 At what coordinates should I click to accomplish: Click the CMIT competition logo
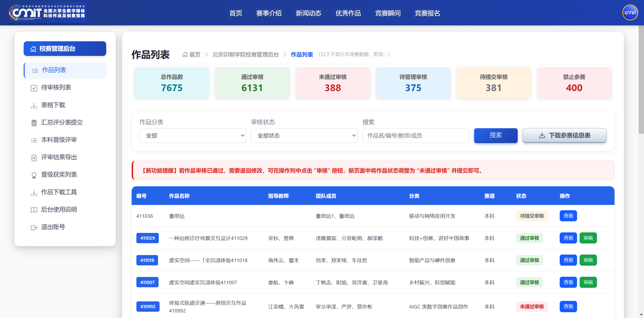pyautogui.click(x=47, y=13)
